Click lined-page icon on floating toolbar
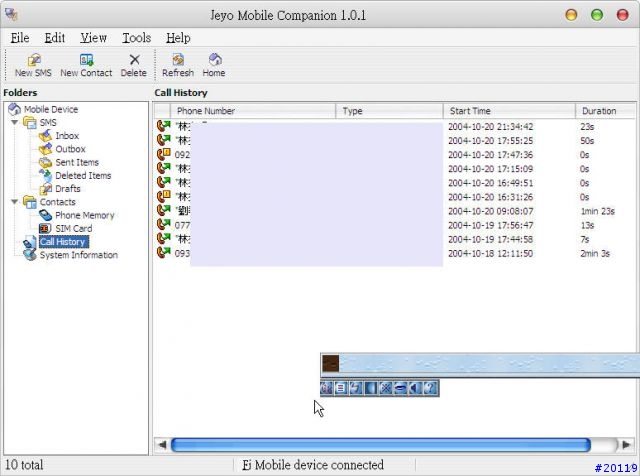This screenshot has width=640, height=476. [340, 388]
